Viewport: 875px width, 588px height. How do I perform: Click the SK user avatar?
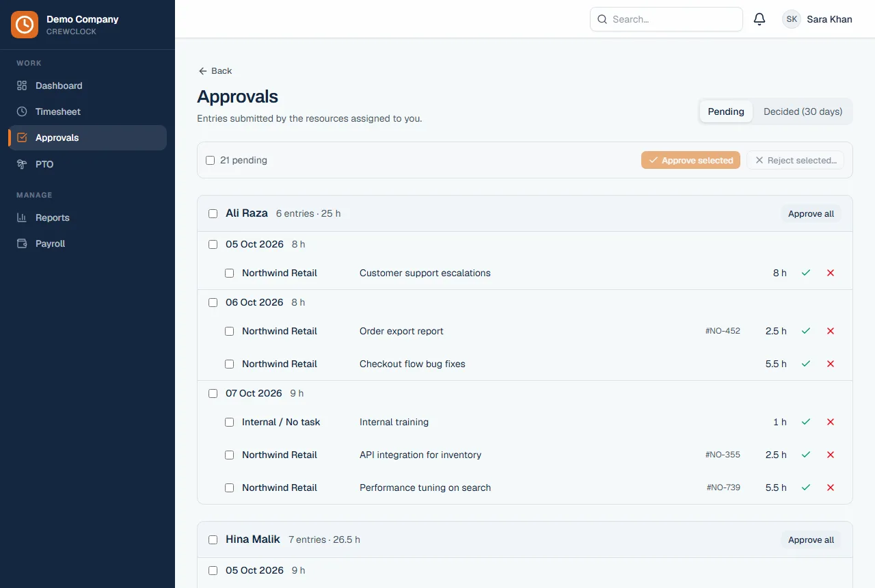pyautogui.click(x=792, y=19)
